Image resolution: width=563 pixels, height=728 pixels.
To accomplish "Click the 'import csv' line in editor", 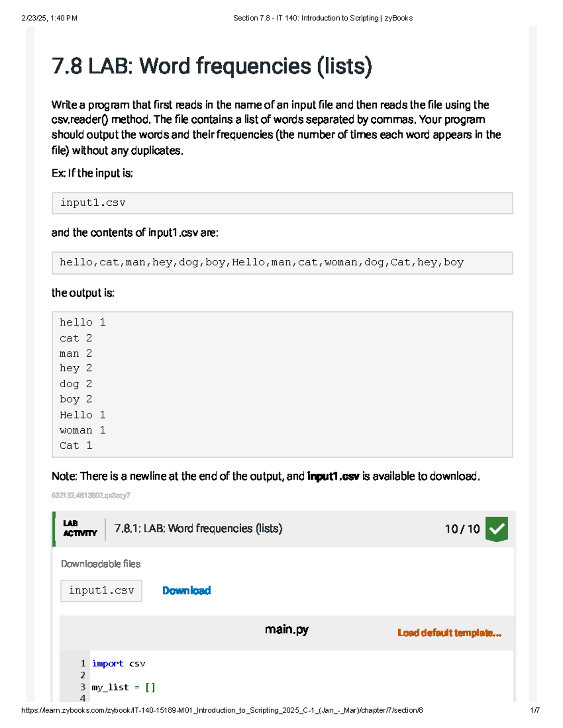I will click(x=119, y=663).
